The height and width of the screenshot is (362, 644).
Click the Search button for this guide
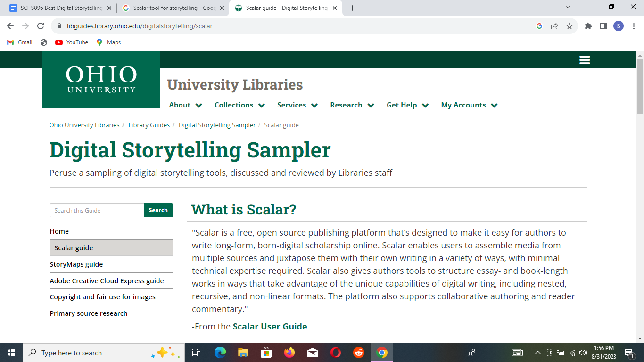click(158, 210)
